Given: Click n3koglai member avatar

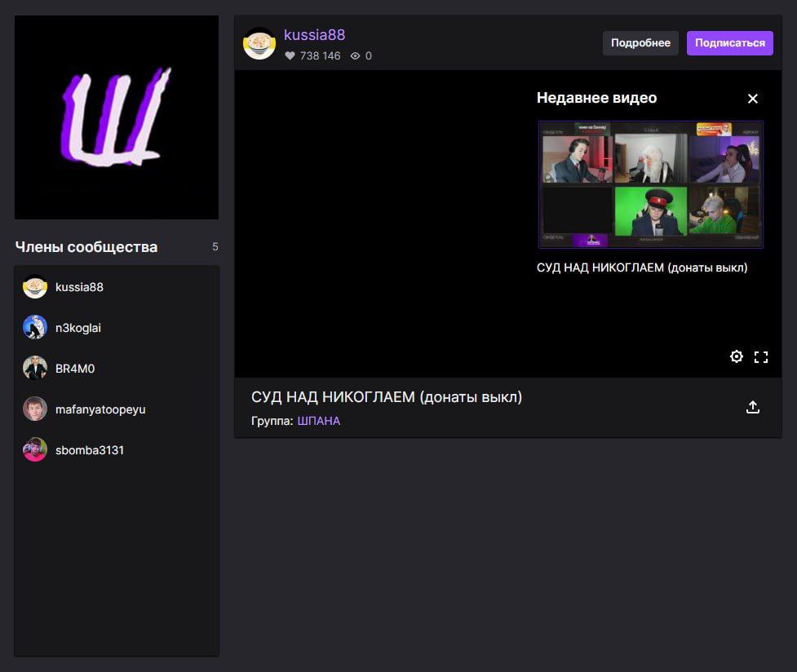Looking at the screenshot, I should point(35,328).
